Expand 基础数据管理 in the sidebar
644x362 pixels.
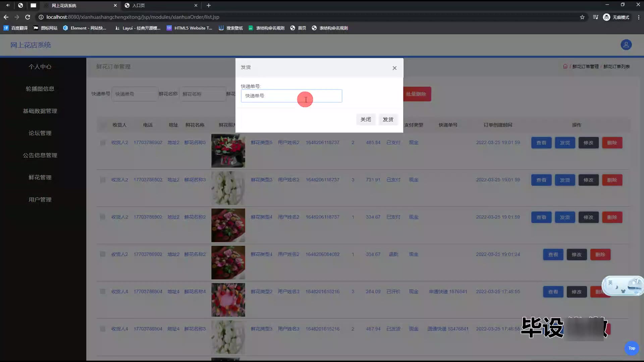coord(40,111)
